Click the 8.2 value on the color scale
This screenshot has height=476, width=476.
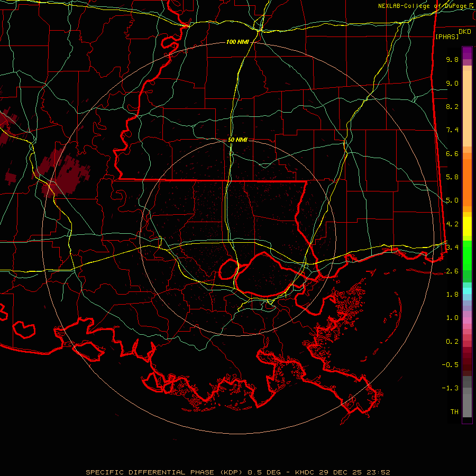click(x=452, y=106)
